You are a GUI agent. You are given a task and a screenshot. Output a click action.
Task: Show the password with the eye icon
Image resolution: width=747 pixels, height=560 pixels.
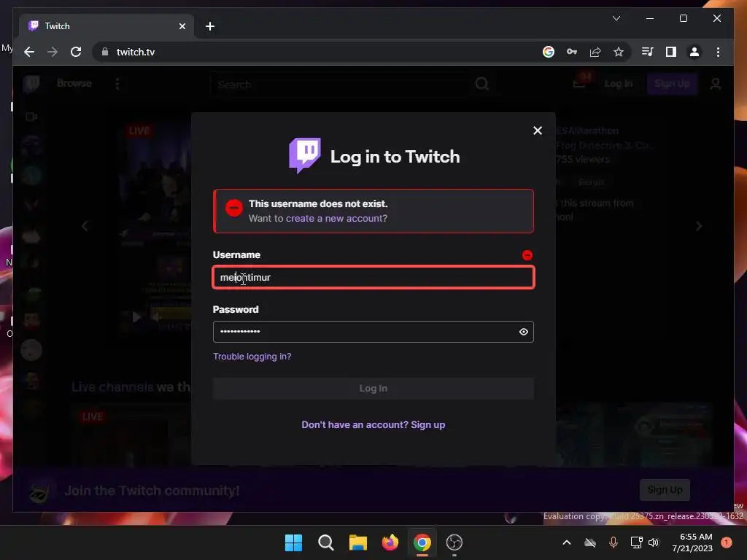click(523, 332)
